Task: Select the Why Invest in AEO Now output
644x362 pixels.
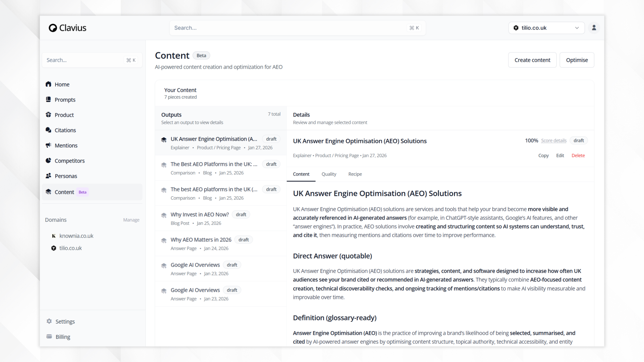Action: [x=200, y=215]
